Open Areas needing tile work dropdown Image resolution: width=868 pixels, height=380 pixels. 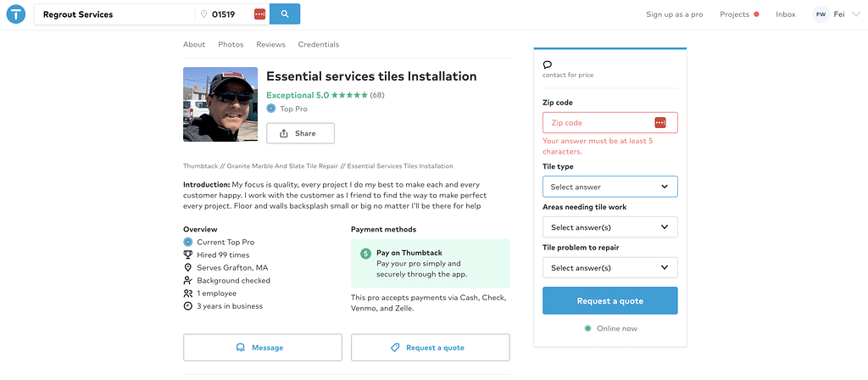pyautogui.click(x=609, y=227)
